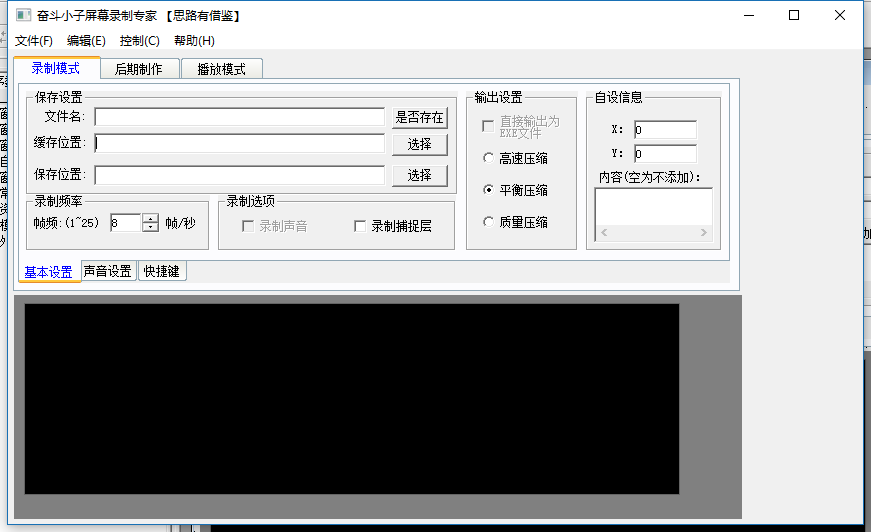Open the 文件(F) menu
Viewport: 871px width, 532px height.
34,41
